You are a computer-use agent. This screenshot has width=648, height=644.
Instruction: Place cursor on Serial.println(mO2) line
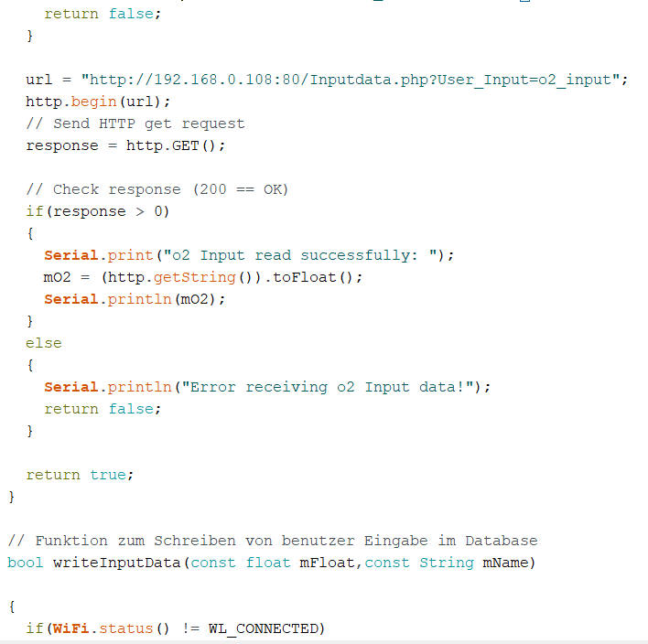[x=134, y=299]
